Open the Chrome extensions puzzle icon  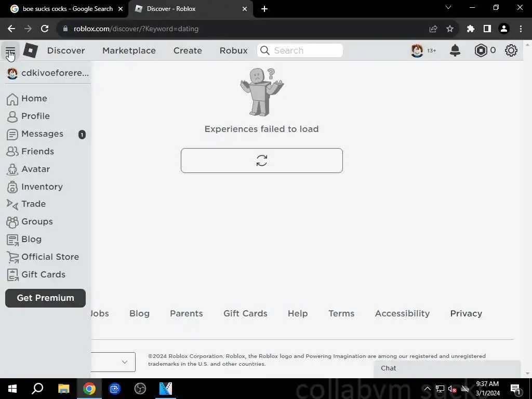(x=471, y=29)
